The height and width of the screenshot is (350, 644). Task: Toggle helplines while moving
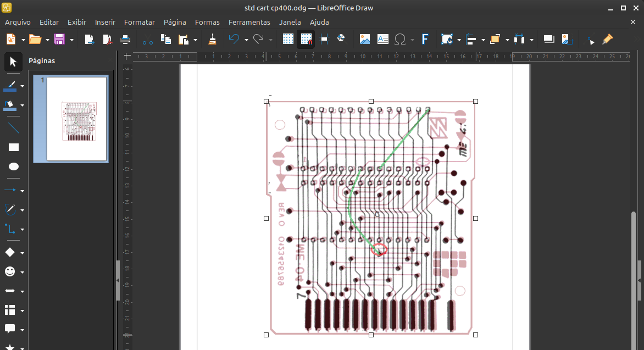pyautogui.click(x=324, y=39)
